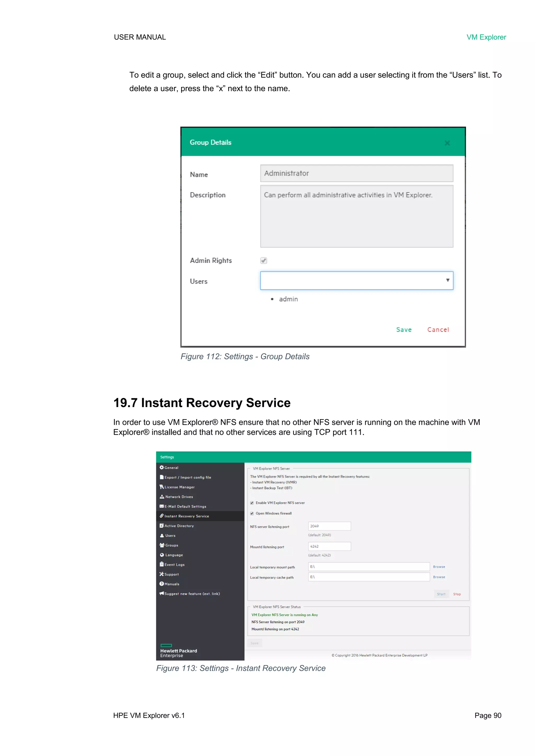Screen dimensions: 535x756
Task: Click the NFS server listening port field
Action: (329, 526)
